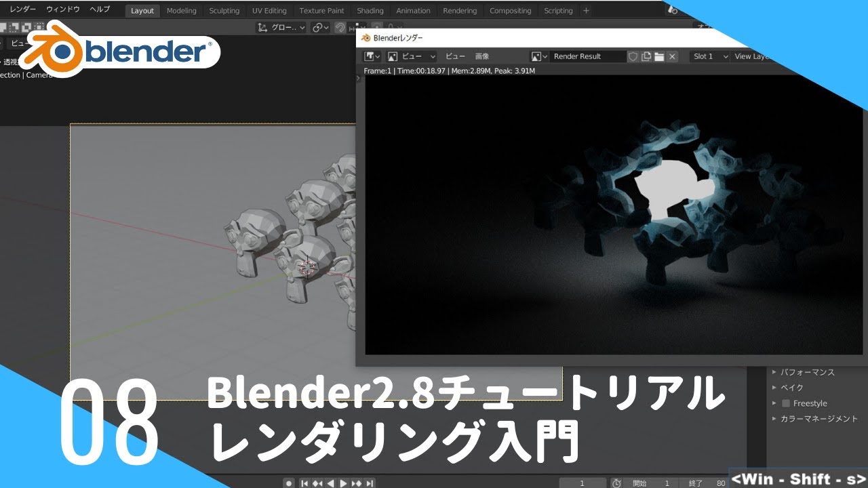Open the transform orientation グロー dropdown
The height and width of the screenshot is (488, 868).
tap(281, 28)
